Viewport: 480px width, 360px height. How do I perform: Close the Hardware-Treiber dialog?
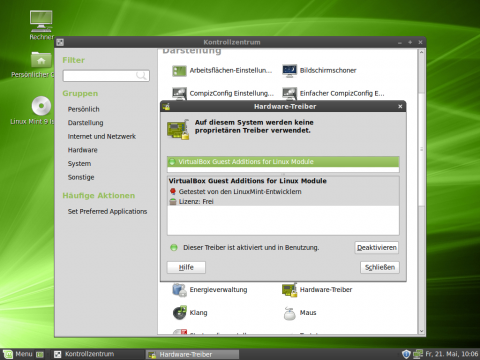[x=400, y=107]
